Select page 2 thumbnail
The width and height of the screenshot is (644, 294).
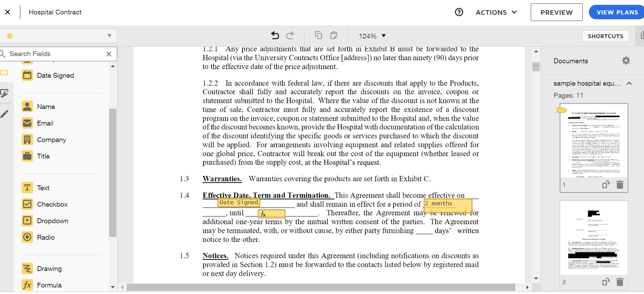pos(594,238)
